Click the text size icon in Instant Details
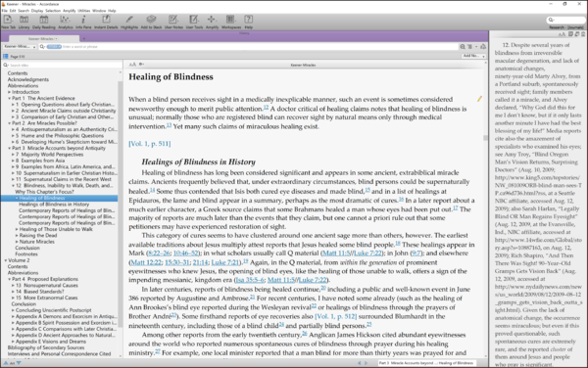 [x=562, y=34]
